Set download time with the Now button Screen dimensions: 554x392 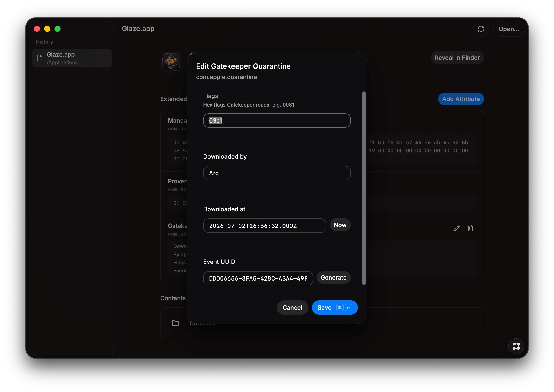(340, 225)
